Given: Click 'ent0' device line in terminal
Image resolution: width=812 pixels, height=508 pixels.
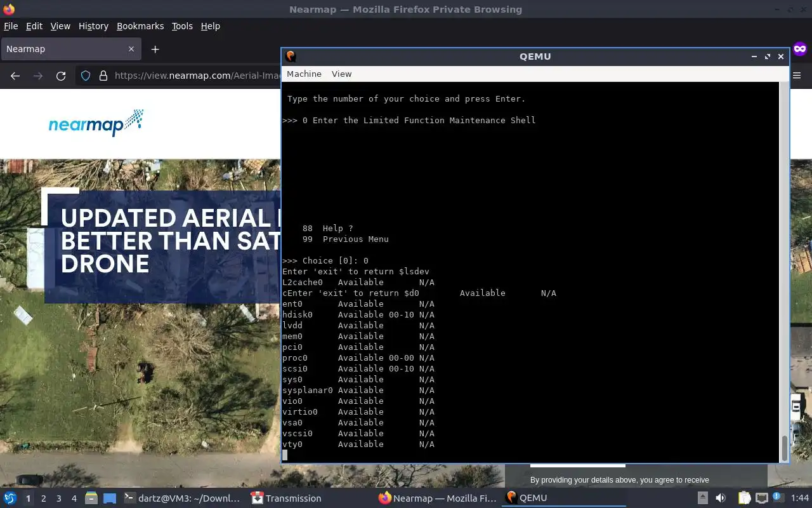Looking at the screenshot, I should point(358,304).
